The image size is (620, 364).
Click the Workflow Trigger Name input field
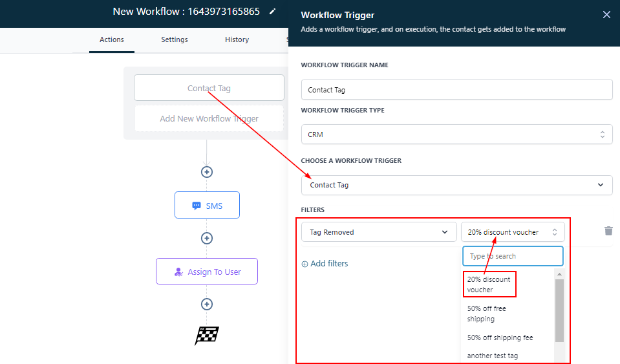456,90
